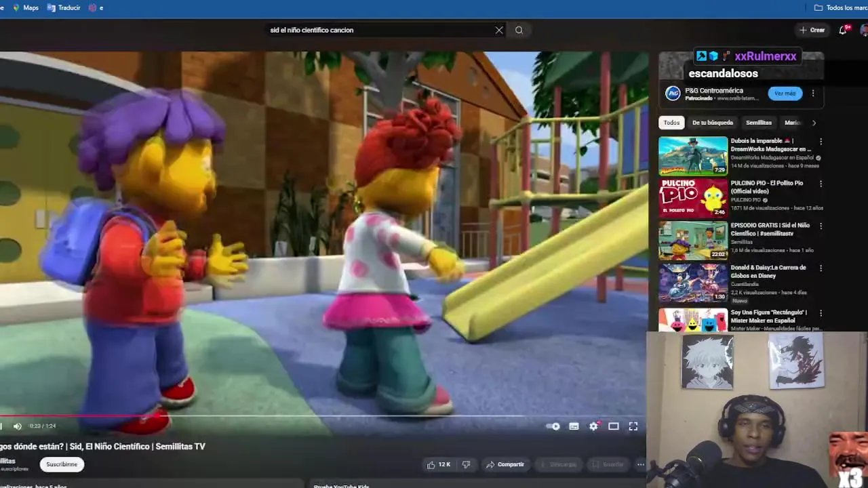Toggle the autoplay switch in player

(x=553, y=426)
